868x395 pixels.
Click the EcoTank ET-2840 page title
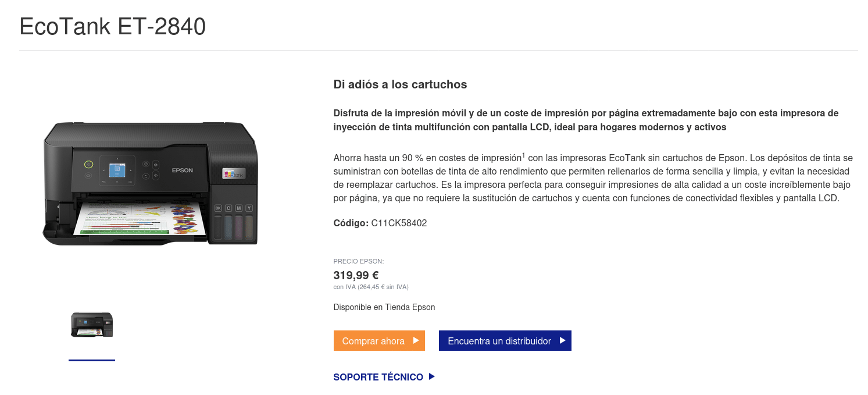pyautogui.click(x=113, y=27)
